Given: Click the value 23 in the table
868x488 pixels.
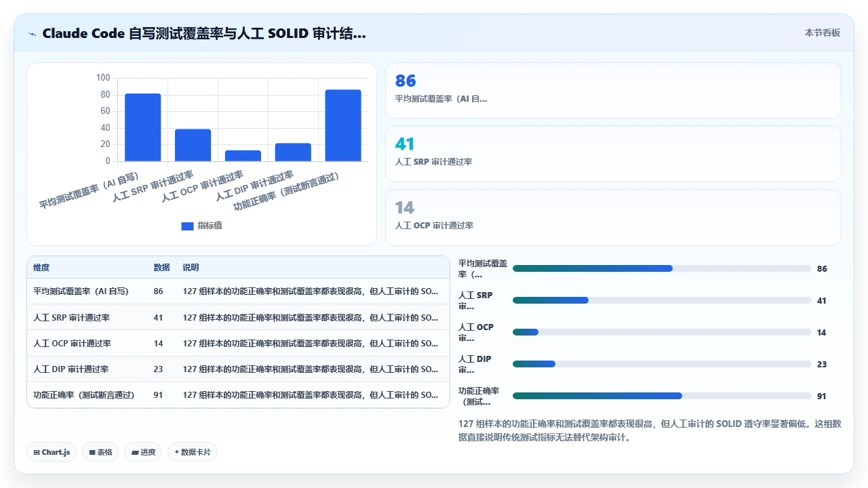Looking at the screenshot, I should 159,369.
